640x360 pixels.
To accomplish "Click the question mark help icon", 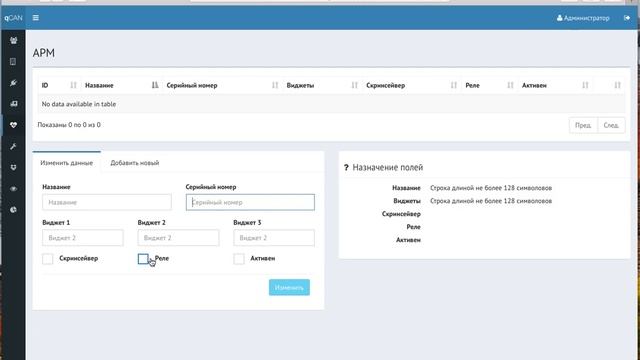I will click(346, 167).
